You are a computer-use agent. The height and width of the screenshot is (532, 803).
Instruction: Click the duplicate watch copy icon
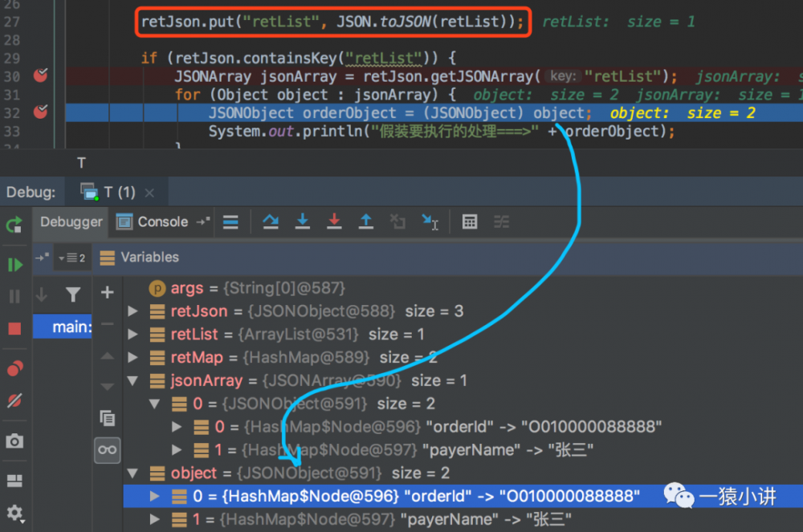tap(107, 418)
